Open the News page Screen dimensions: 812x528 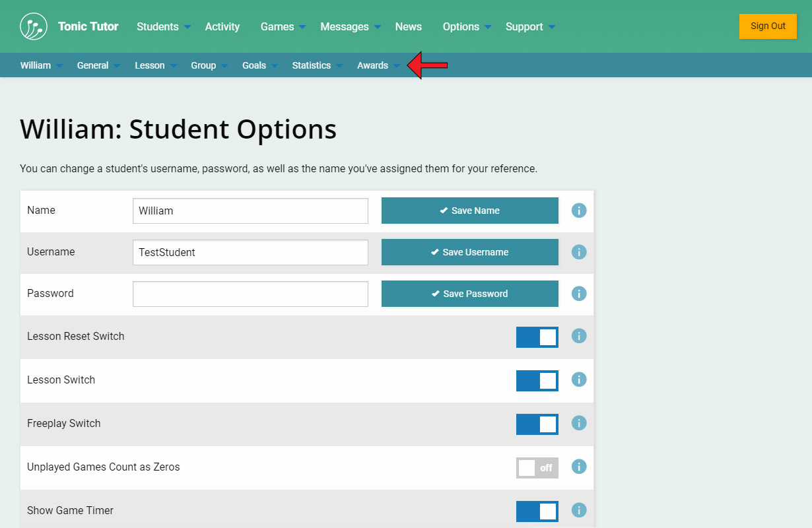coord(408,26)
